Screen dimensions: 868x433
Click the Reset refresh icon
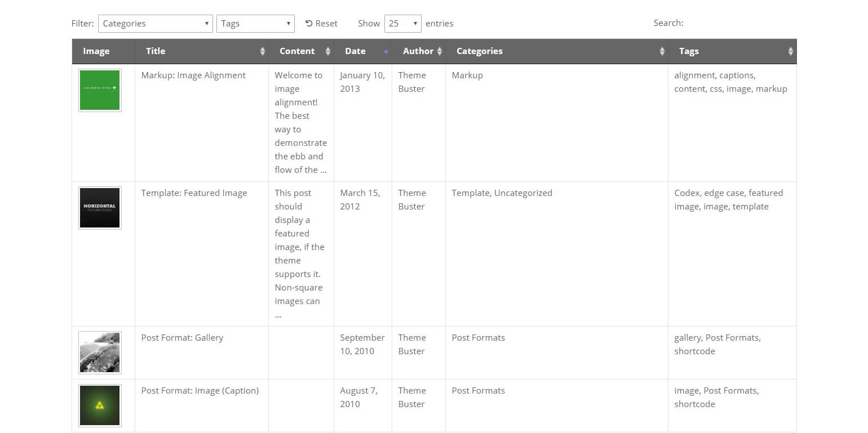point(308,23)
